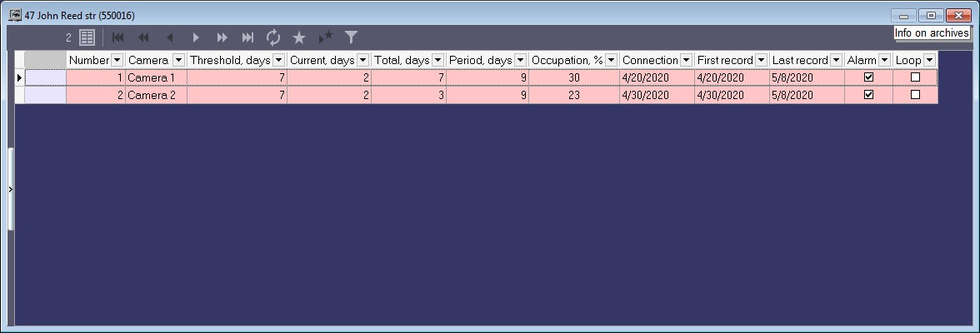The height and width of the screenshot is (333, 980).
Task: Open First record column filter dropdown
Action: tap(761, 60)
